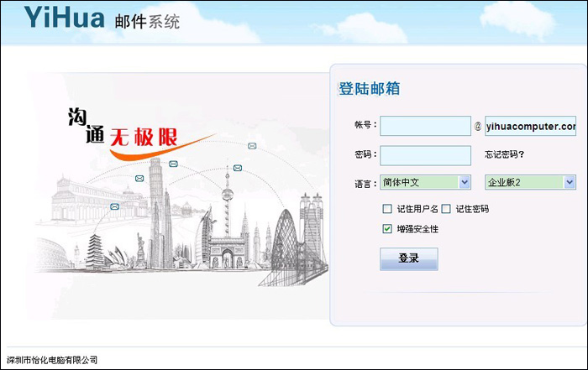The height and width of the screenshot is (370, 588).
Task: Open the 简体中文 language dropdown
Action: click(x=425, y=182)
